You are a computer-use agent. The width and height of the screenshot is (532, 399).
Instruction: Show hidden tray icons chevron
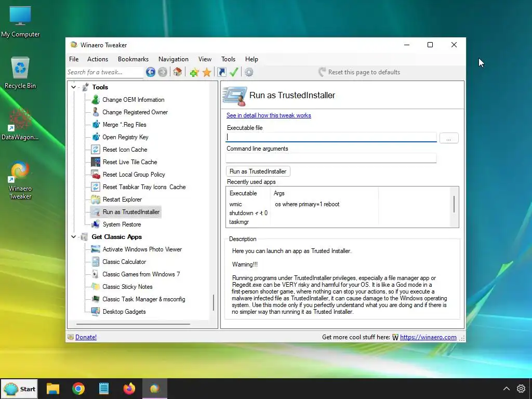[506, 389]
